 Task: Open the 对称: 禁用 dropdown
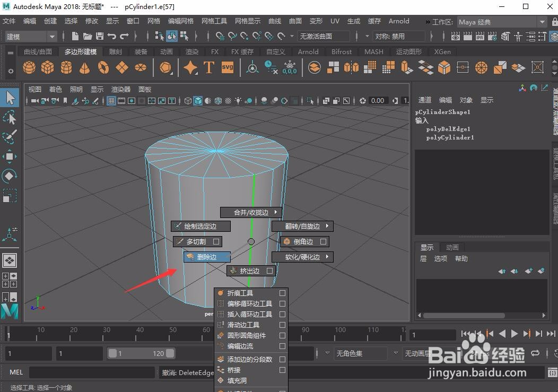coord(398,36)
